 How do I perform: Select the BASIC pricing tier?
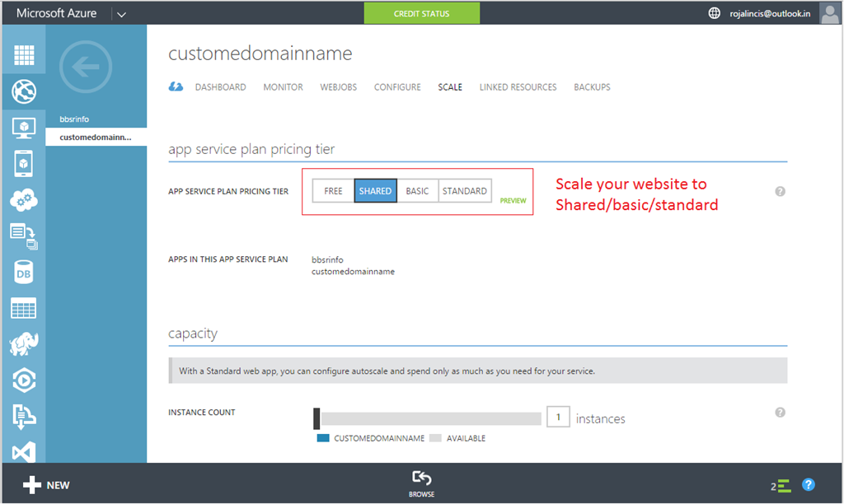tap(417, 191)
